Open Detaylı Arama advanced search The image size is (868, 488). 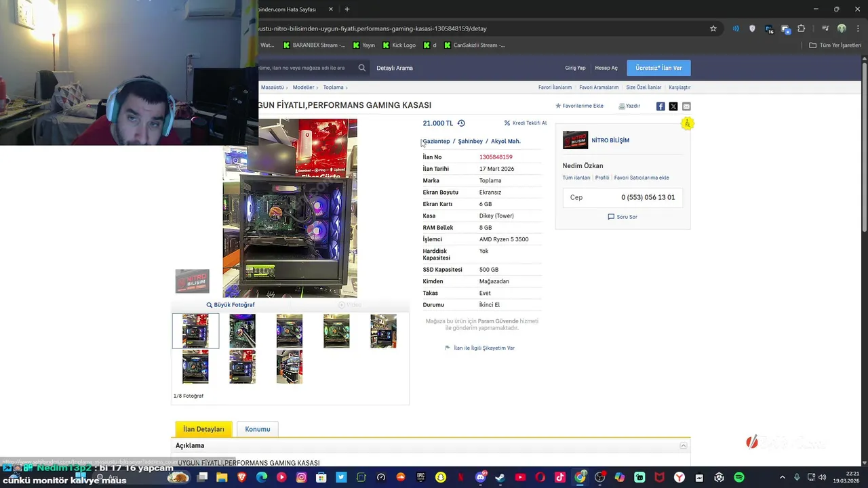[x=395, y=68]
